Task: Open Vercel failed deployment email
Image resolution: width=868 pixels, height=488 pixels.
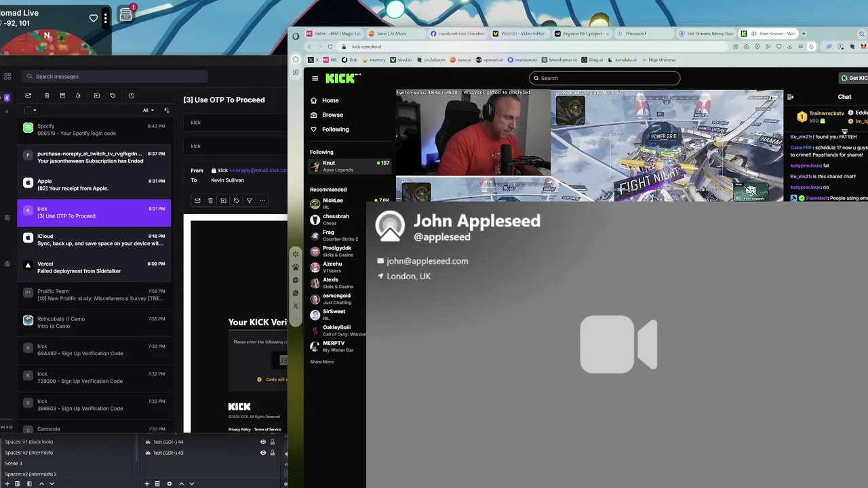Action: click(94, 267)
